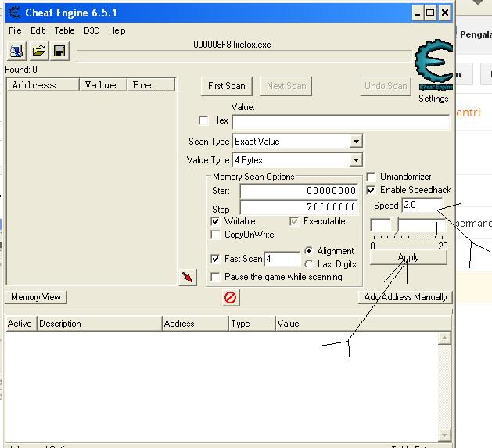Enable Pause the game while scanning

(215, 277)
